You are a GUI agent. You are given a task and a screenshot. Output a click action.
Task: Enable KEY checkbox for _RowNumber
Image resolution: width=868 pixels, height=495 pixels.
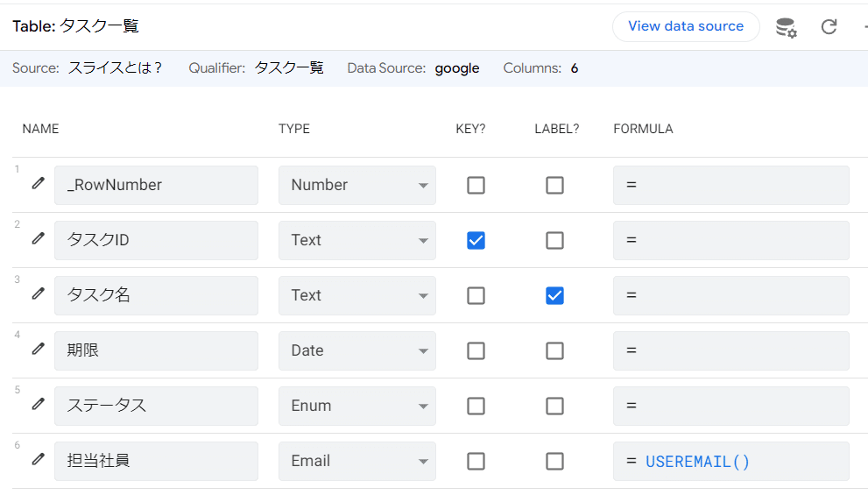pos(476,185)
